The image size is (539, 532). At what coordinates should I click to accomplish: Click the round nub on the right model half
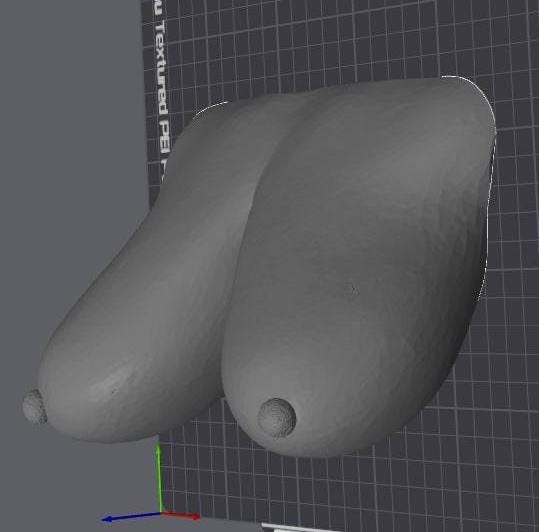[277, 418]
